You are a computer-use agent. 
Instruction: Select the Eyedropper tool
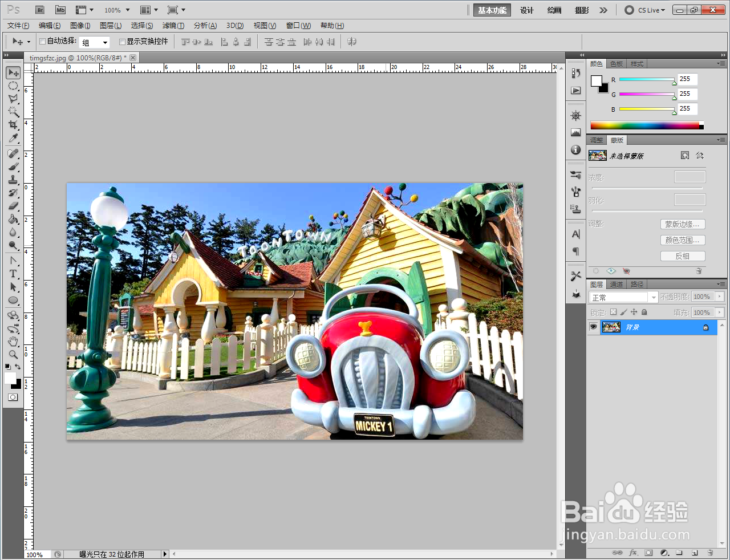pos(13,138)
